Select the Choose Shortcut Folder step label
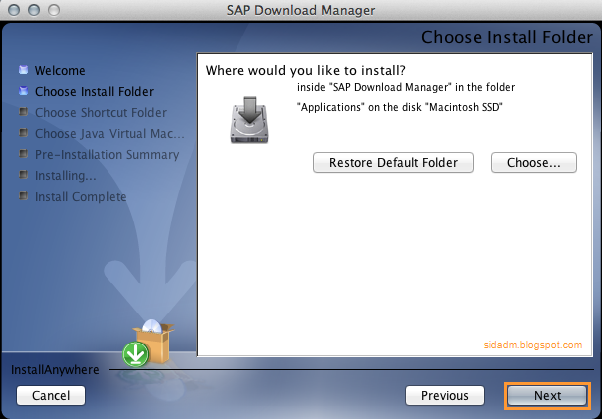602x419 pixels. pos(101,113)
